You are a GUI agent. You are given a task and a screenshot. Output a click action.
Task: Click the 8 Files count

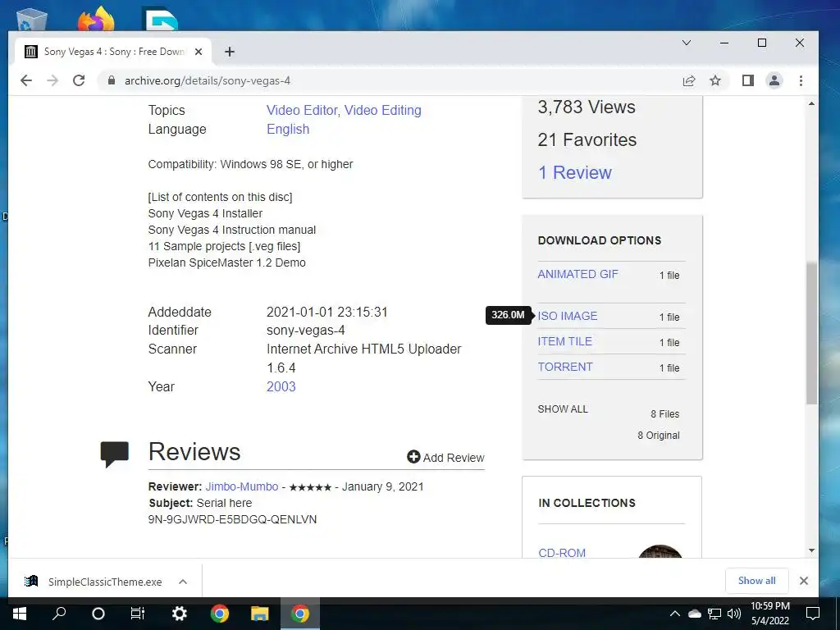[664, 414]
